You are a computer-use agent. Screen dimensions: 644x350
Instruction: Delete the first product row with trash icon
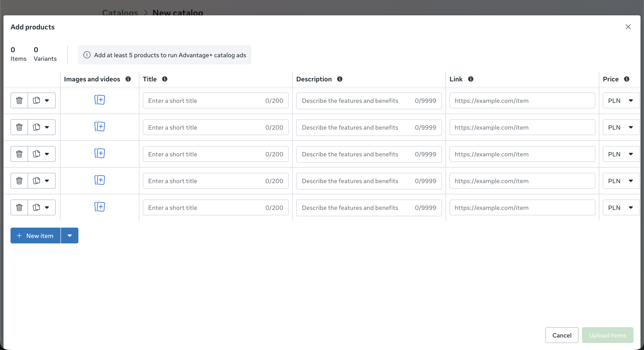[19, 101]
